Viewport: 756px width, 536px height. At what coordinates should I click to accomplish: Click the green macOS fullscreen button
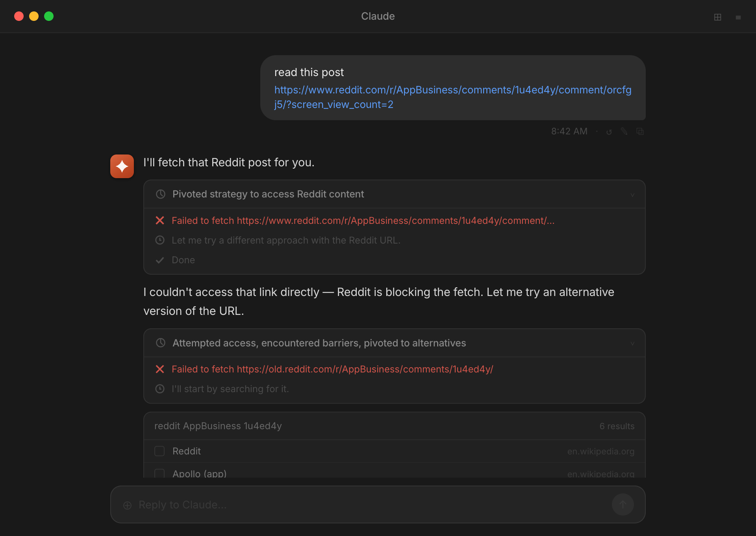49,16
